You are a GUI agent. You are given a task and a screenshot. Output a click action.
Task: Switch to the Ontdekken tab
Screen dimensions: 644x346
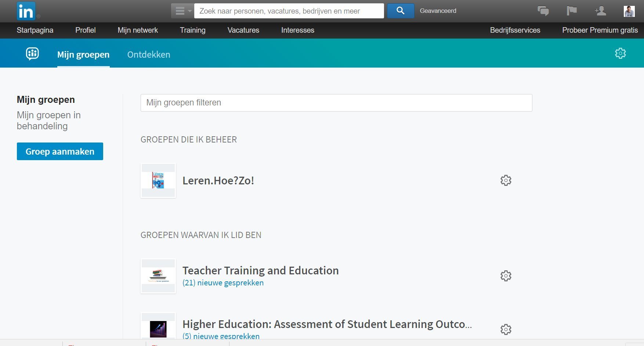click(149, 55)
